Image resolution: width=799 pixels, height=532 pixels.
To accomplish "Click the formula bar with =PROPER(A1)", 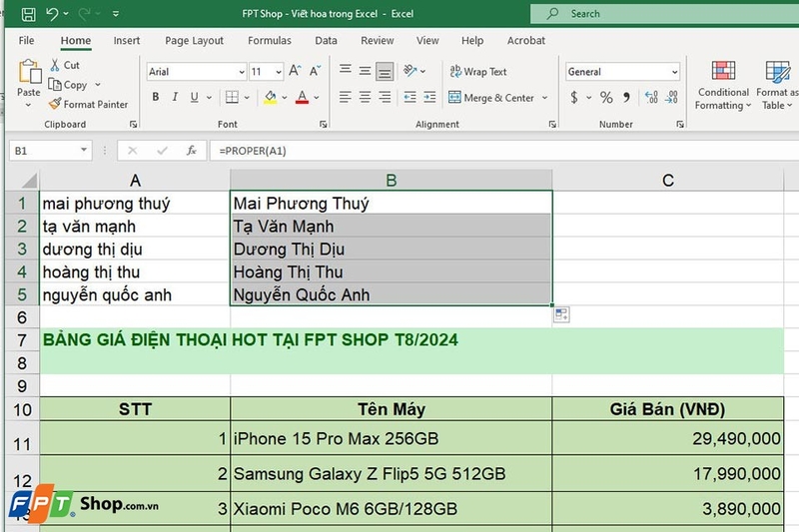I will (x=504, y=151).
